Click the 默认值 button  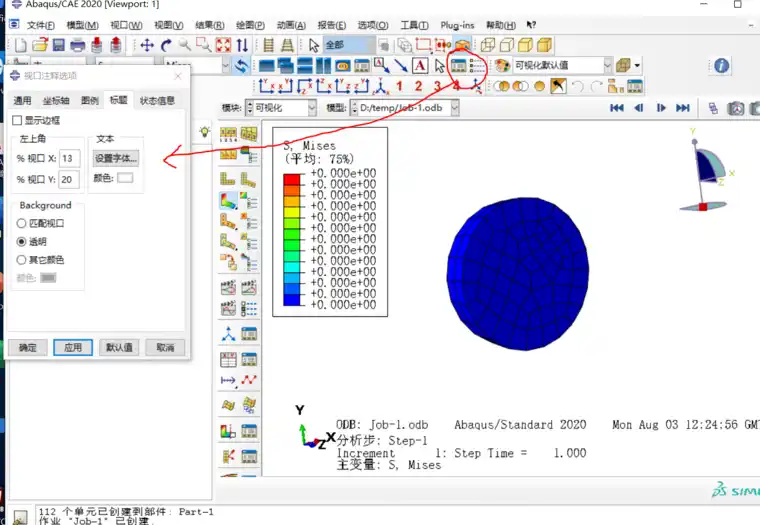[119, 348]
